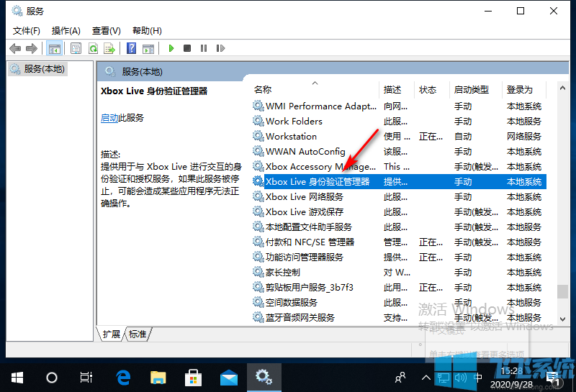The height and width of the screenshot is (392, 576).
Task: Click the Services gear taskbar button
Action: pos(264,378)
